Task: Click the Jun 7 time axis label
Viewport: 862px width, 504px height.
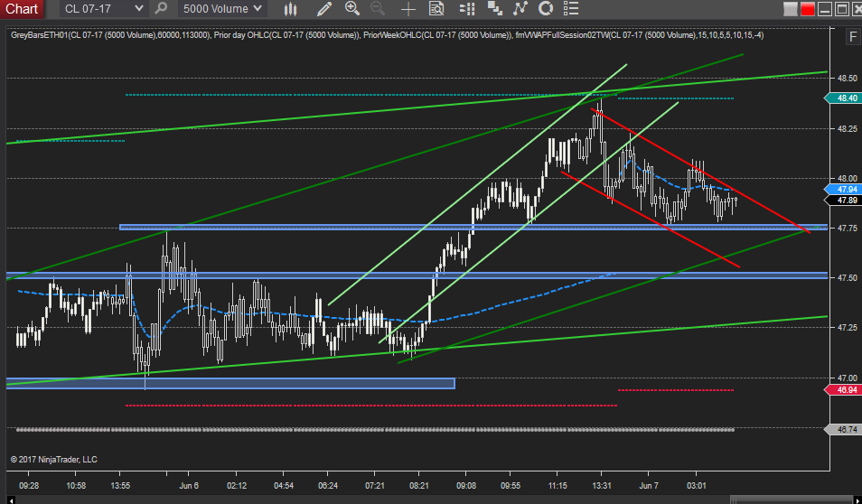Action: [648, 486]
